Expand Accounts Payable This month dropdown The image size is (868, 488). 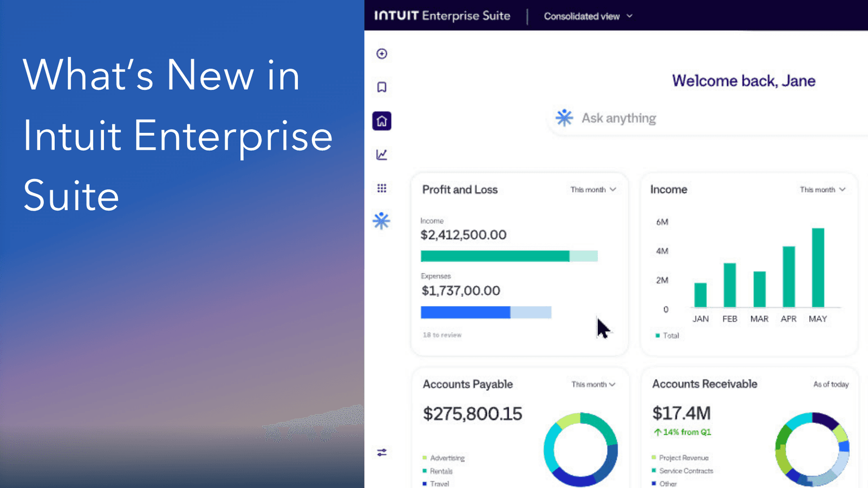(x=593, y=385)
